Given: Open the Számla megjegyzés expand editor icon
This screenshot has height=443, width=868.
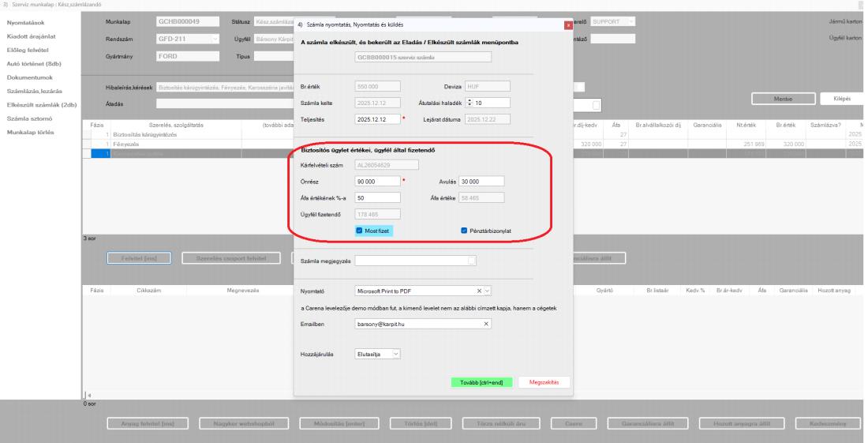Looking at the screenshot, I should pos(472,261).
